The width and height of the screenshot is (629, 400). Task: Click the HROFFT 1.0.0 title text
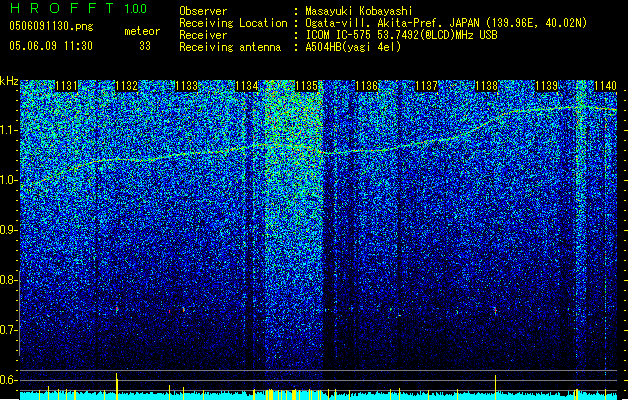79,8
